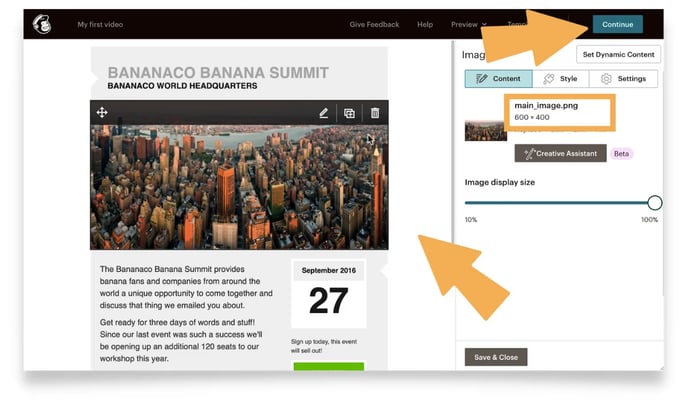Open the Content tab

(x=499, y=79)
